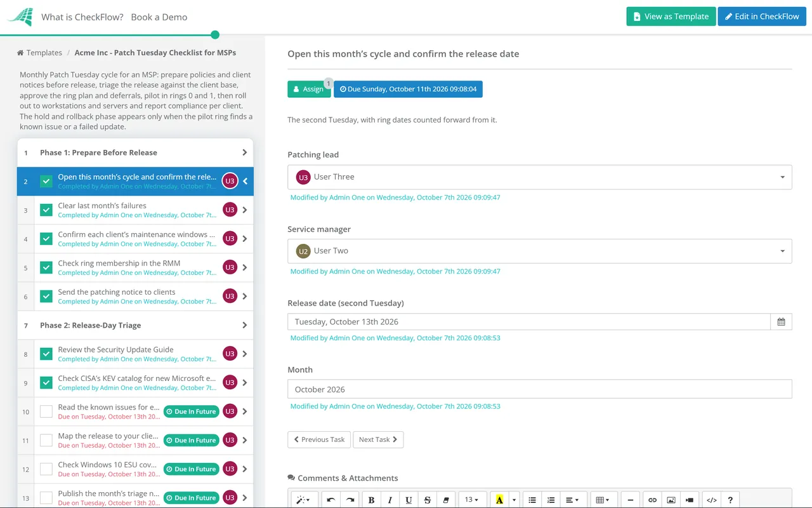Open the Patching lead User Three dropdown

[540, 177]
